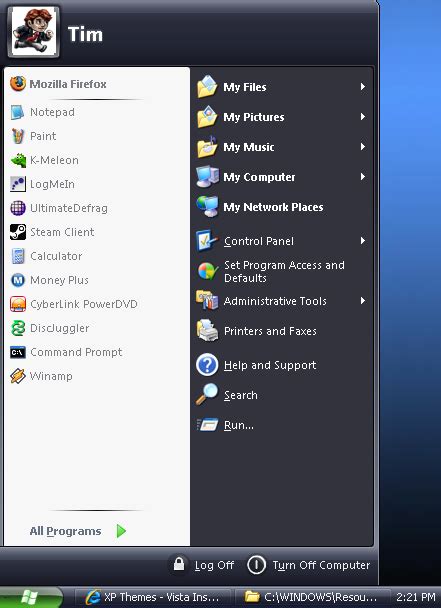Screen dimensions: 441x608
Task: Click the Turn Off Computer label
Action: (x=321, y=565)
